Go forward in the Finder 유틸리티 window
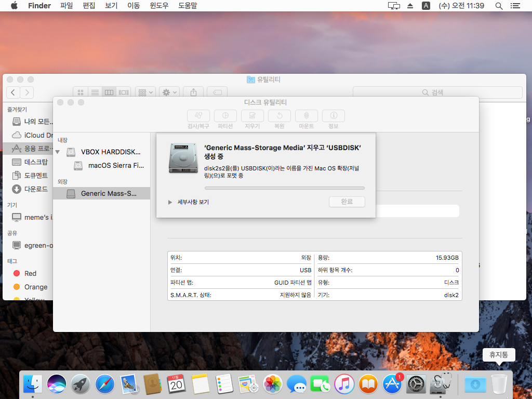The image size is (532, 399). click(x=27, y=92)
